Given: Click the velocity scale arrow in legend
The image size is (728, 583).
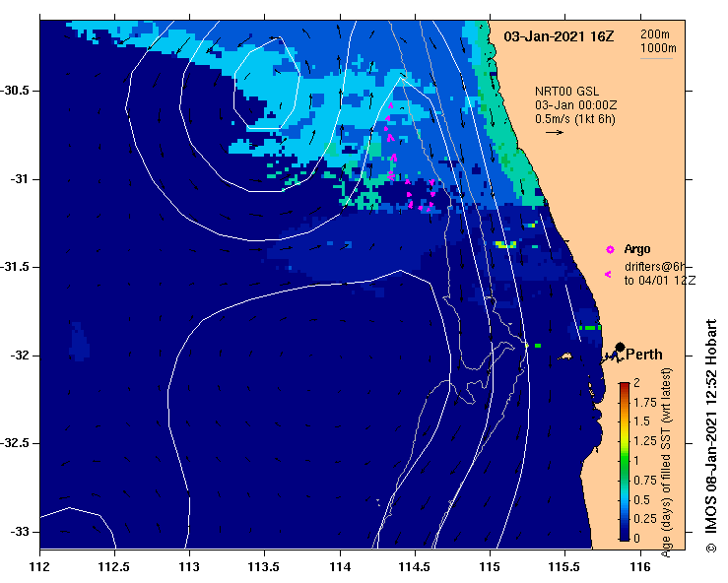Looking at the screenshot, I should coord(555,132).
